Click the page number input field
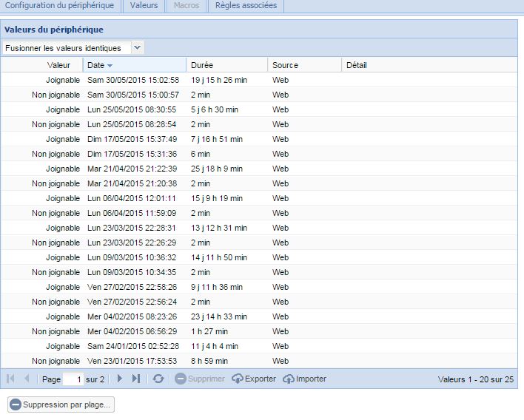This screenshot has height=420, width=524. tap(73, 379)
